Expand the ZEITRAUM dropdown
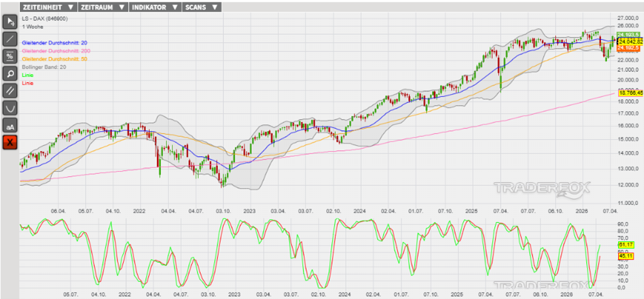This screenshot has width=644, height=299. click(x=101, y=7)
